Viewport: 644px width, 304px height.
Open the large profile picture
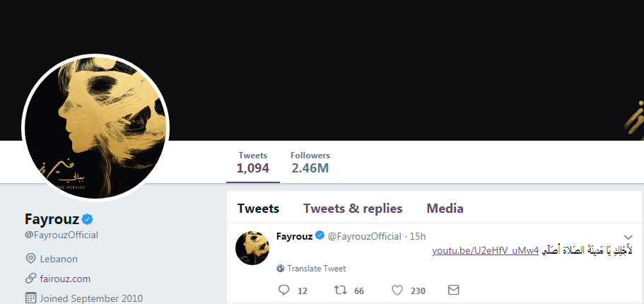click(95, 126)
